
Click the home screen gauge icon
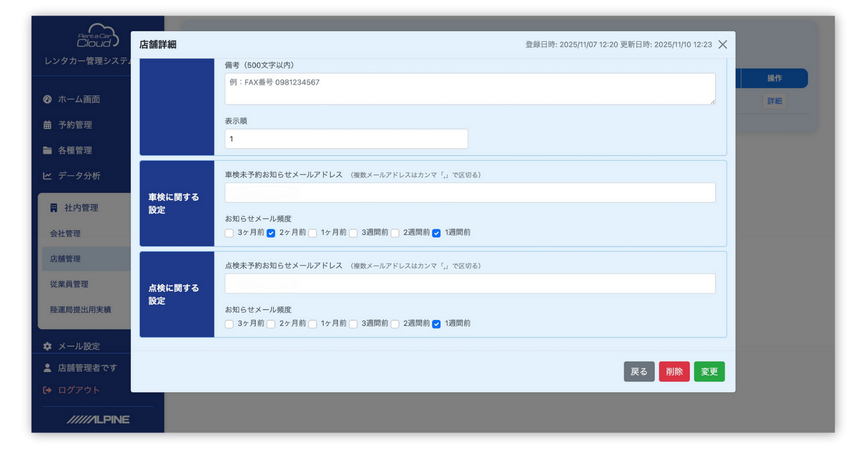point(47,99)
